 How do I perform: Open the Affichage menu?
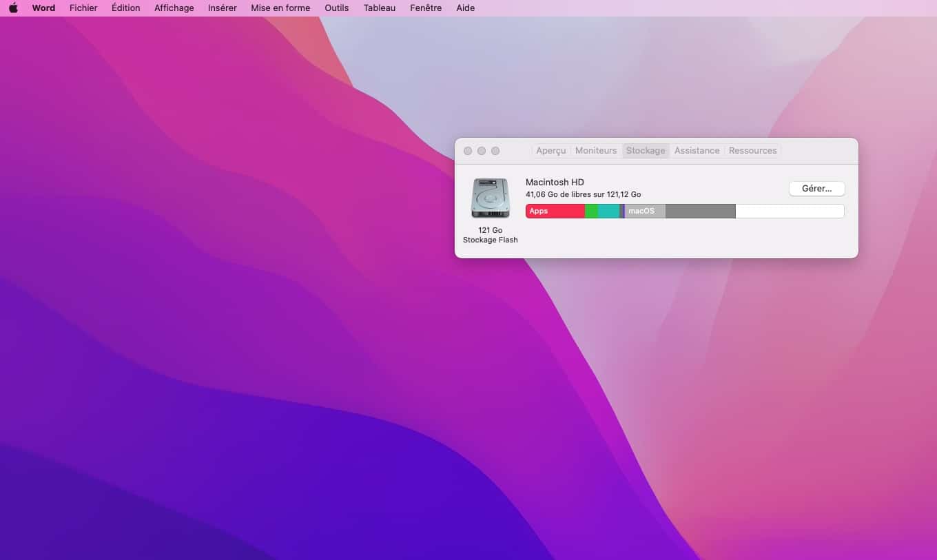[174, 8]
